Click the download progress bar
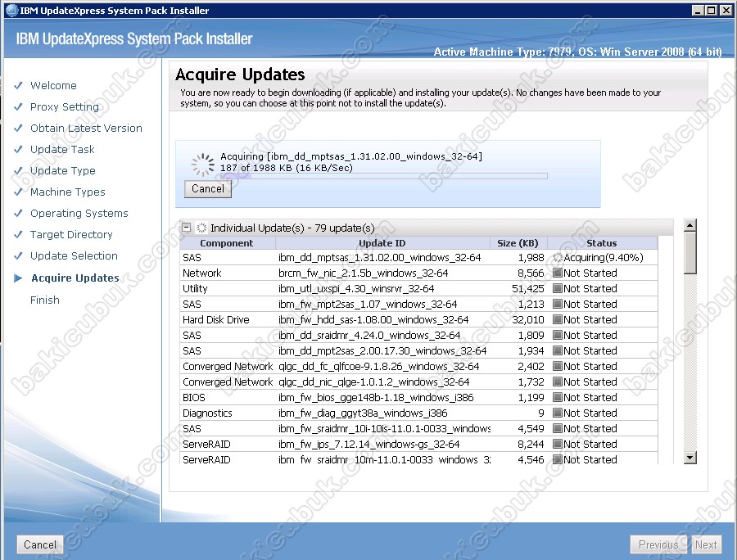The height and width of the screenshot is (560, 737). point(383,176)
